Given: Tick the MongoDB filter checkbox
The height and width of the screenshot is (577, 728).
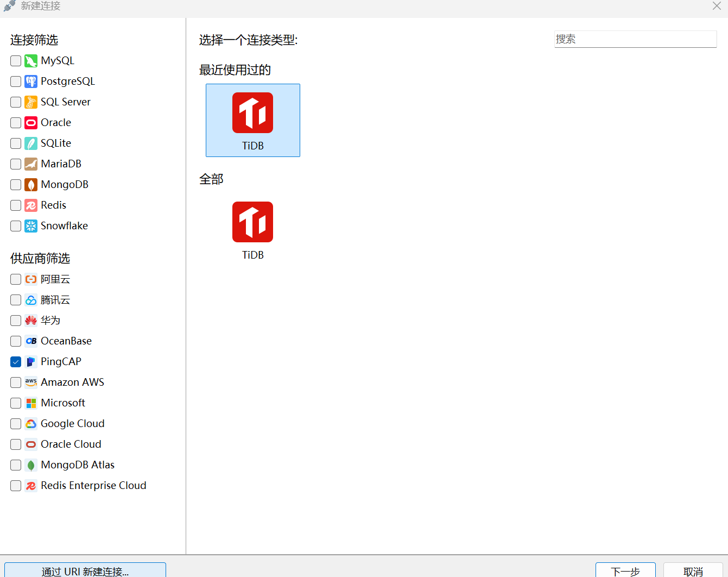Looking at the screenshot, I should (x=16, y=185).
